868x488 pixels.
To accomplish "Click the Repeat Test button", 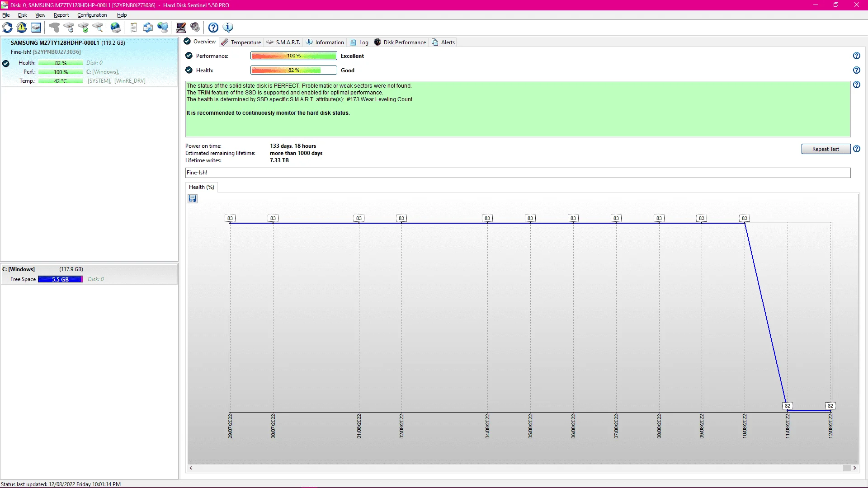I will [x=826, y=149].
